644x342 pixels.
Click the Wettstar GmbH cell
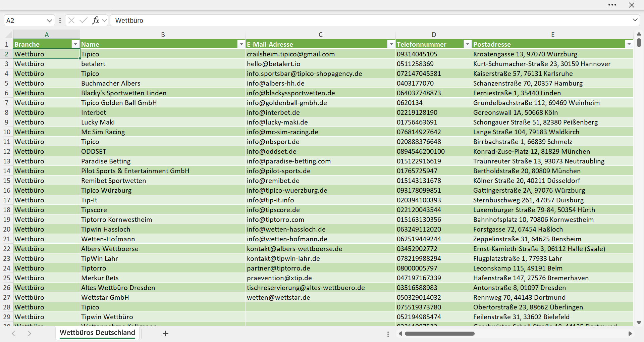tap(163, 297)
